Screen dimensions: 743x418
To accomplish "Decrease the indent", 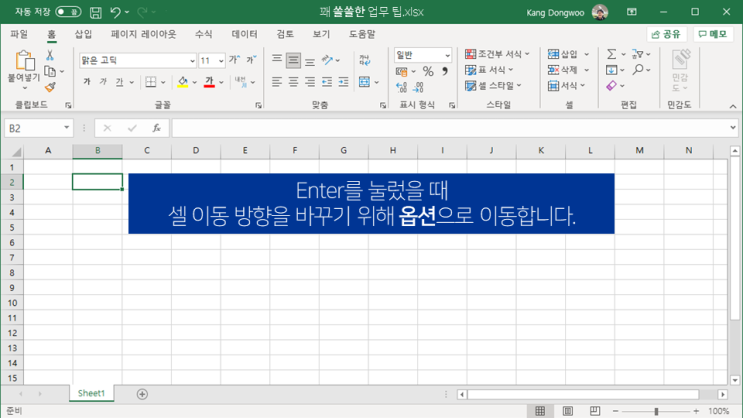I will pyautogui.click(x=327, y=82).
